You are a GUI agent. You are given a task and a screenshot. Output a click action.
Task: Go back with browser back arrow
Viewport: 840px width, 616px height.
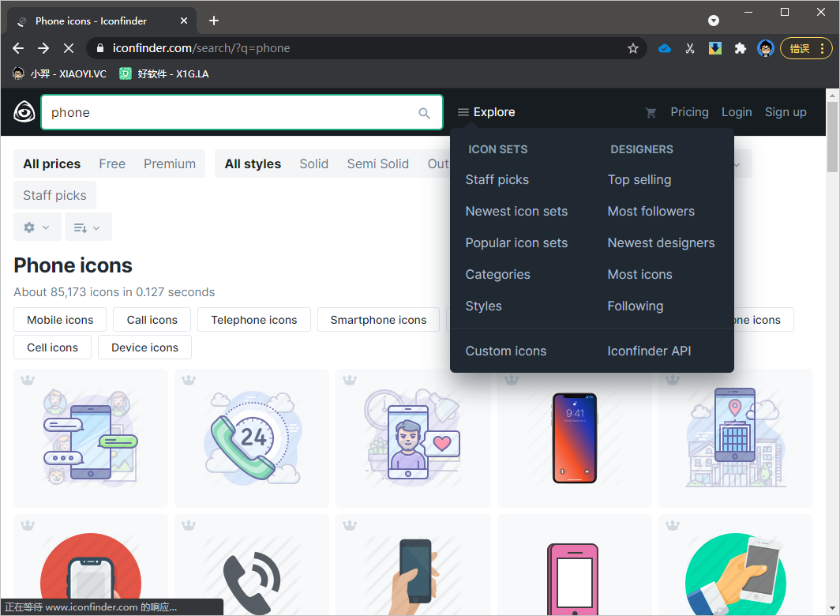tap(18, 48)
